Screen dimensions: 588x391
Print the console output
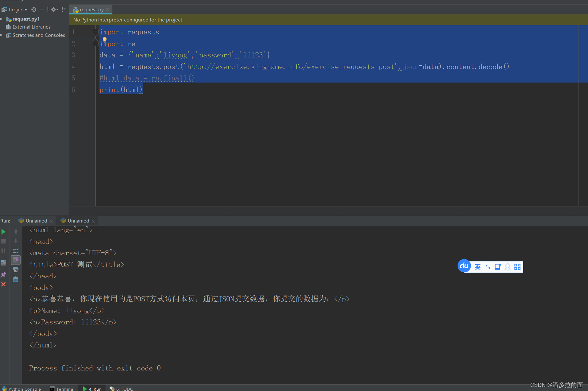16,269
